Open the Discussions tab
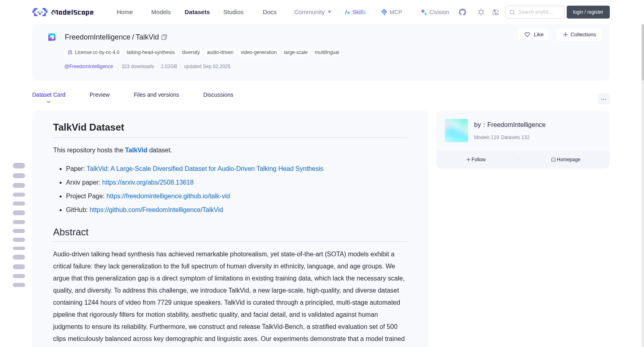Screen dimensions: 644x347 click(218, 95)
